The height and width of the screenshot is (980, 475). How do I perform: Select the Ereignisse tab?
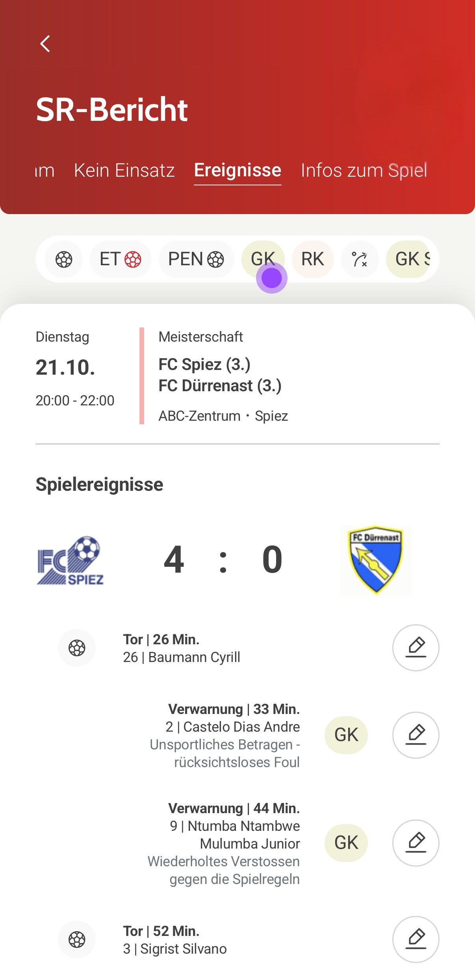[x=237, y=170]
